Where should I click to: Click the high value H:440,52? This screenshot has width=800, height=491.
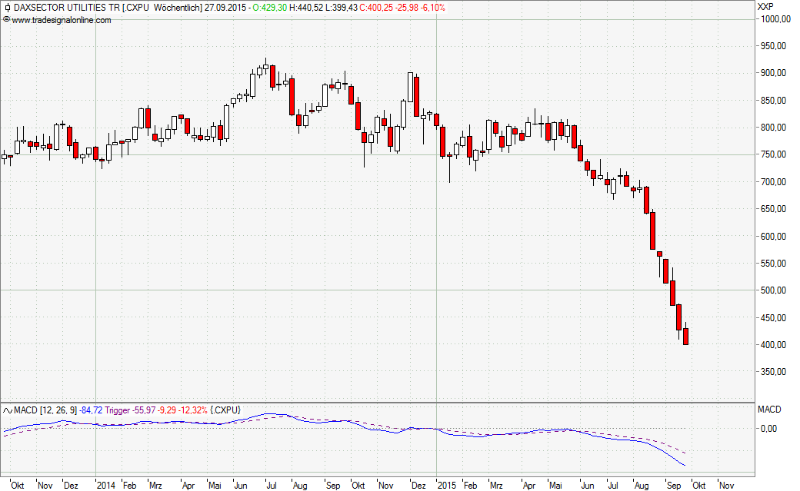[307, 8]
